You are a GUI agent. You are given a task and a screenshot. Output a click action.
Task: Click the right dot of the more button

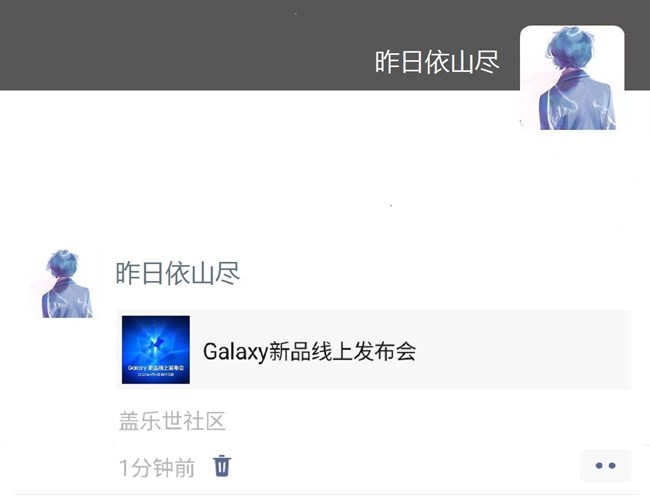612,466
